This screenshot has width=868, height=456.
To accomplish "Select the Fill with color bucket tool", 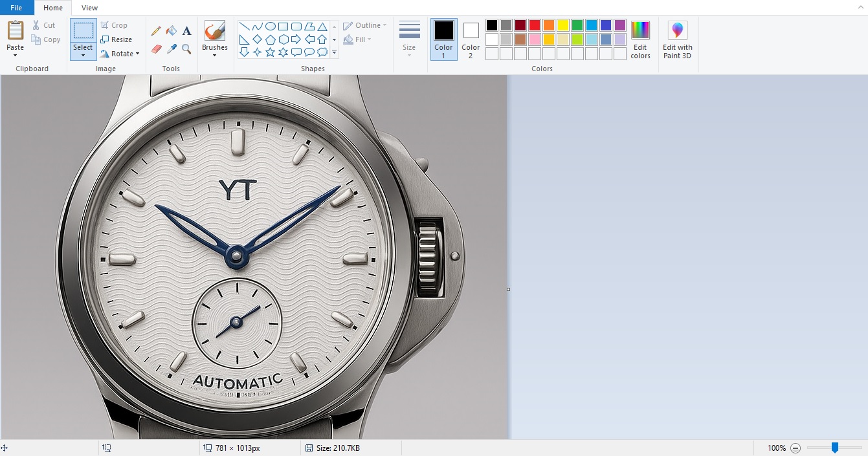I will pos(172,31).
